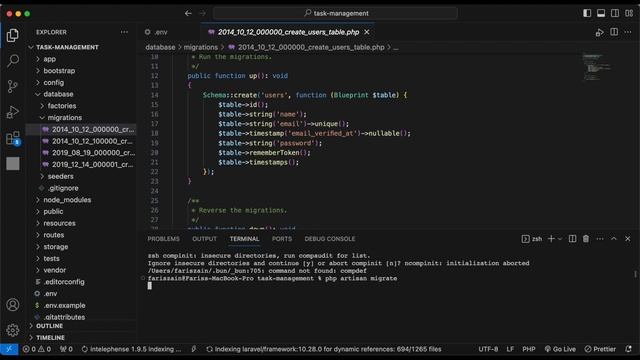Open the Search view in activity bar
The height and width of the screenshot is (360, 640).
pyautogui.click(x=13, y=61)
